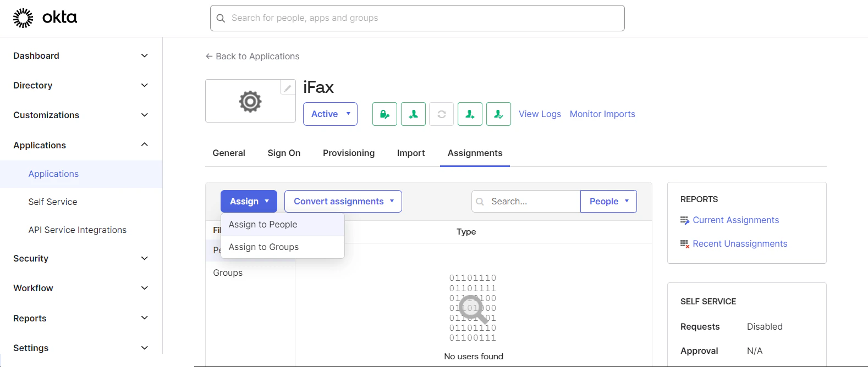
Task: Open Recent Unassignments report link
Action: click(740, 244)
